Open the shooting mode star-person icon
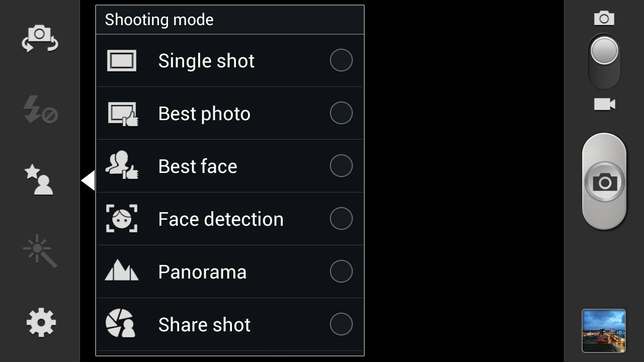This screenshot has width=644, height=362. click(x=39, y=179)
